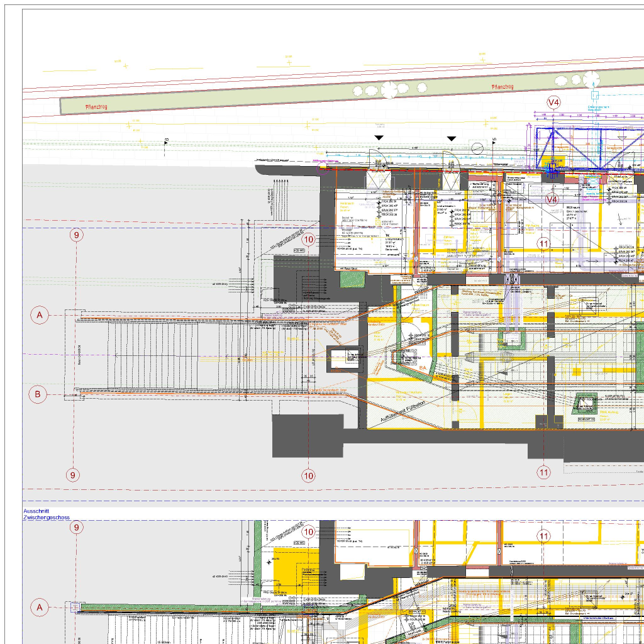Screen dimensions: 644x644
Task: Click the right red 'Pflanztrog' label
Action: 502,87
